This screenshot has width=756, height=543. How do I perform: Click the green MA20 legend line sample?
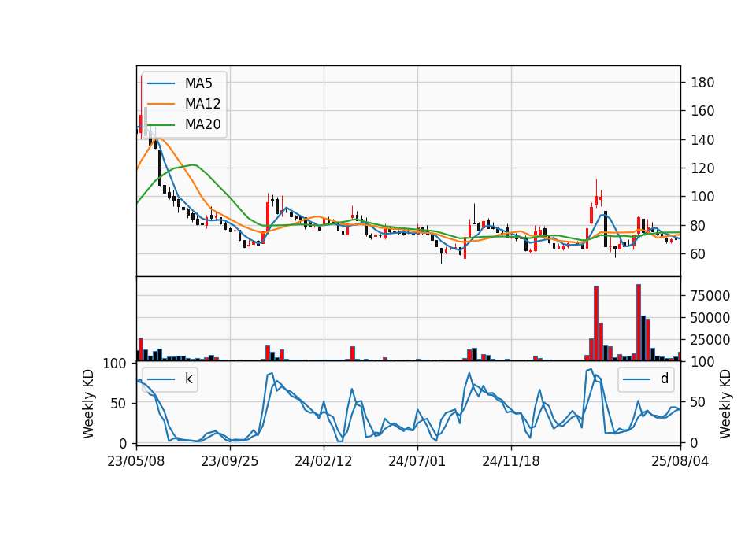coord(161,124)
